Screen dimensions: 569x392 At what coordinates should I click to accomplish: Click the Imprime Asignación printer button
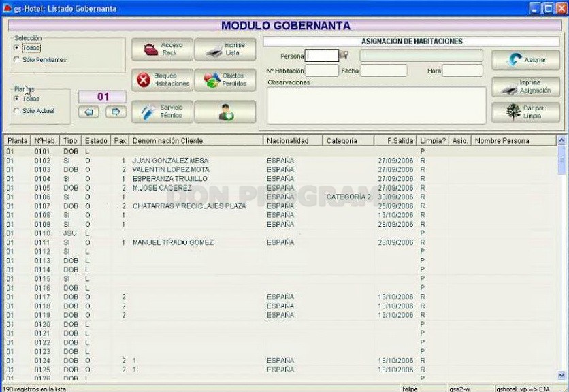click(x=525, y=86)
